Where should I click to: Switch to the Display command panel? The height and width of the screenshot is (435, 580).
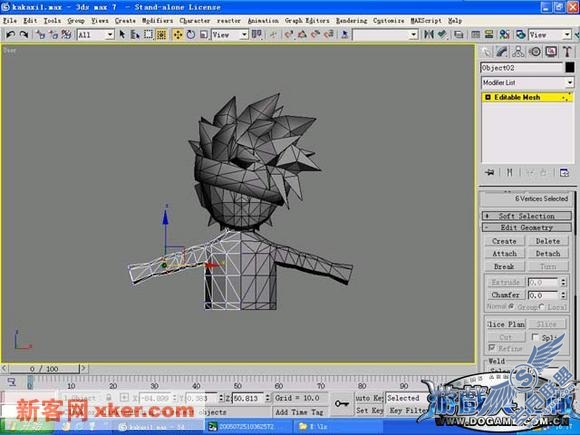click(x=551, y=52)
